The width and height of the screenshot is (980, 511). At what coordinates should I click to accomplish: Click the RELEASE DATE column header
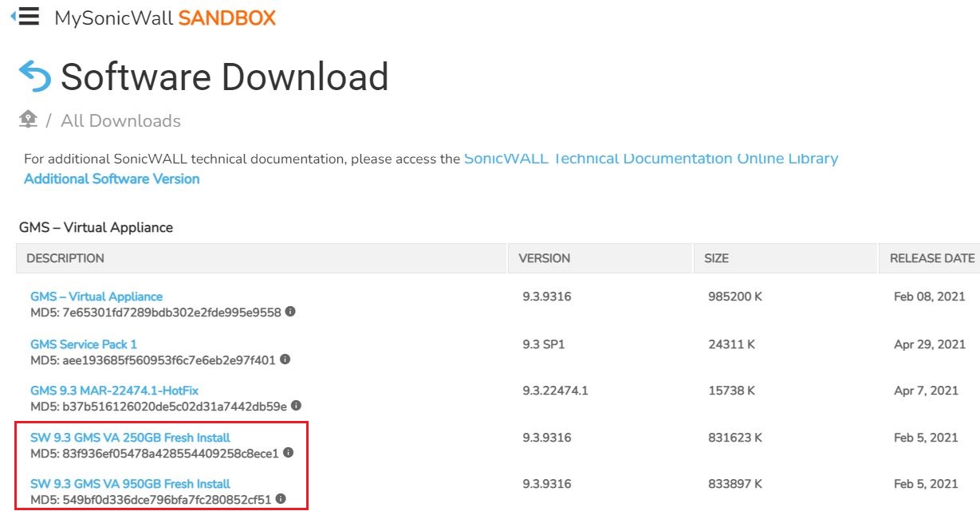pos(931,258)
